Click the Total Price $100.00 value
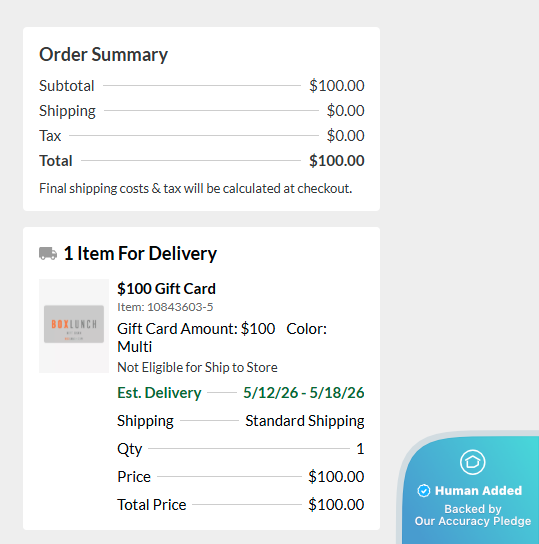This screenshot has width=539, height=544. coord(336,505)
